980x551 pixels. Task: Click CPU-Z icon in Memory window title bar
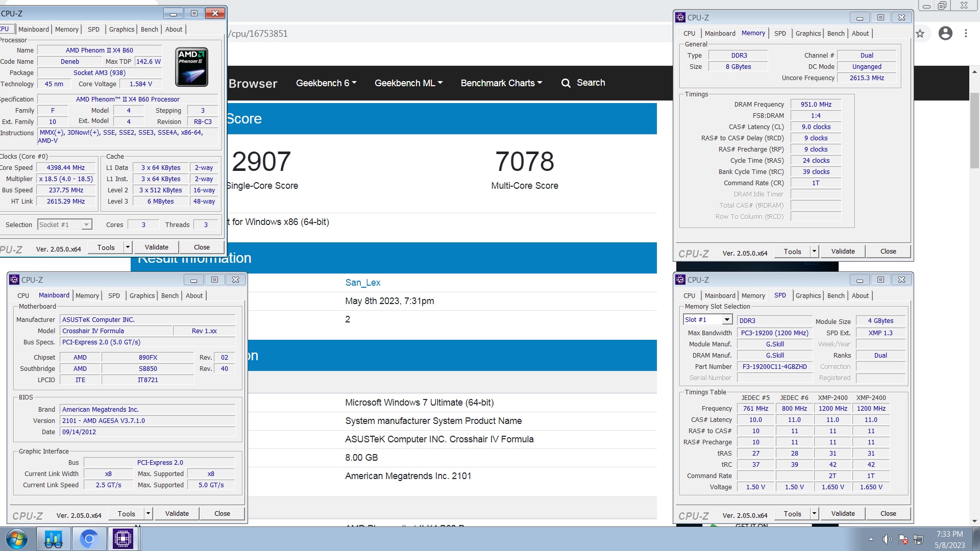pos(680,17)
